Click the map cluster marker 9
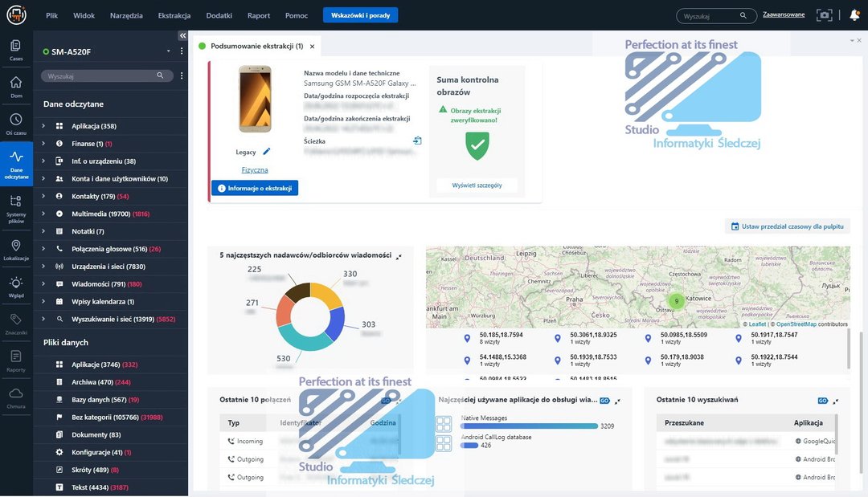Screen dimensions: 868x497 [676, 301]
